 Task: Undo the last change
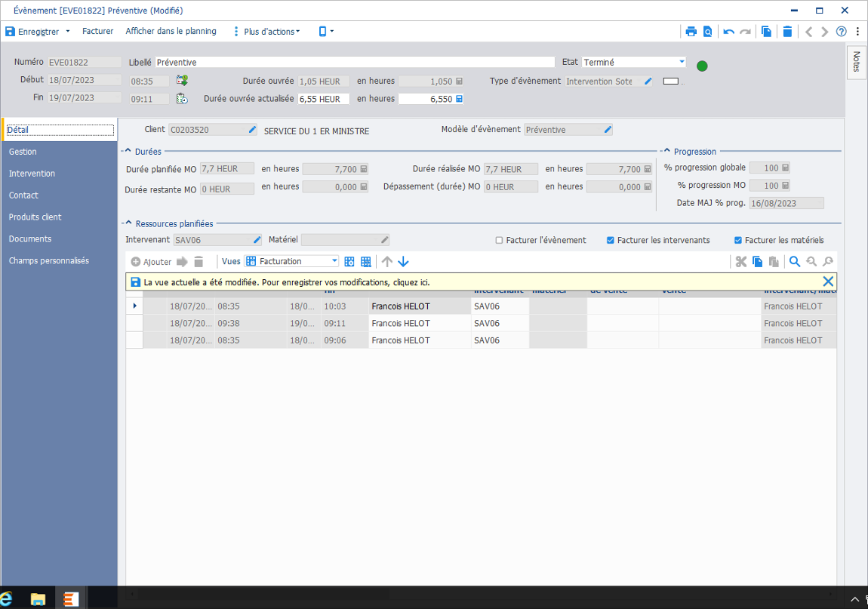pyautogui.click(x=728, y=32)
